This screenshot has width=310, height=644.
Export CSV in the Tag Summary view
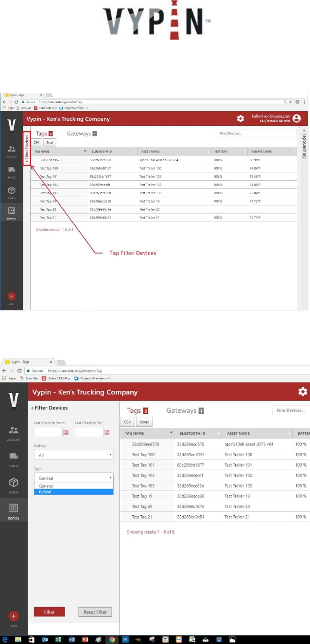tap(36, 143)
